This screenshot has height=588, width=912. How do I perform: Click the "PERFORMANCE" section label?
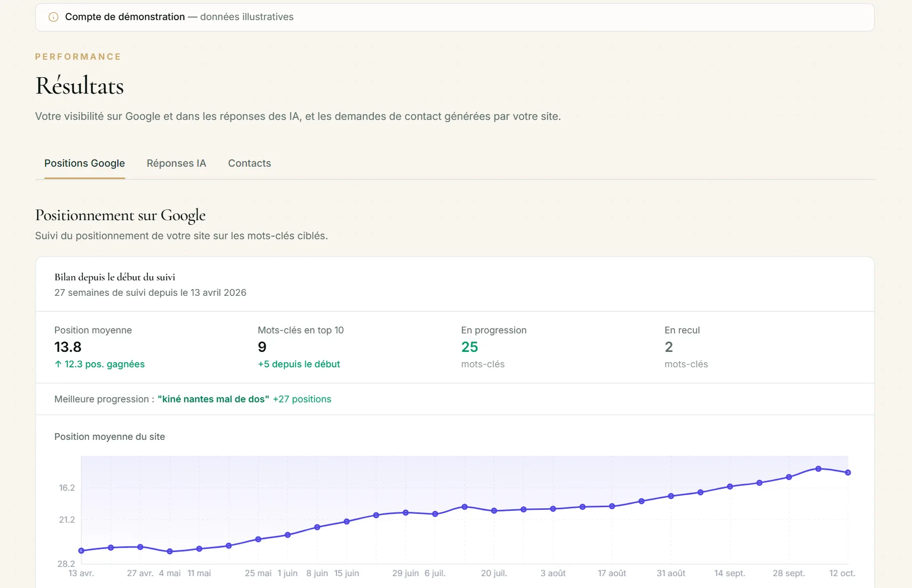[x=78, y=56]
